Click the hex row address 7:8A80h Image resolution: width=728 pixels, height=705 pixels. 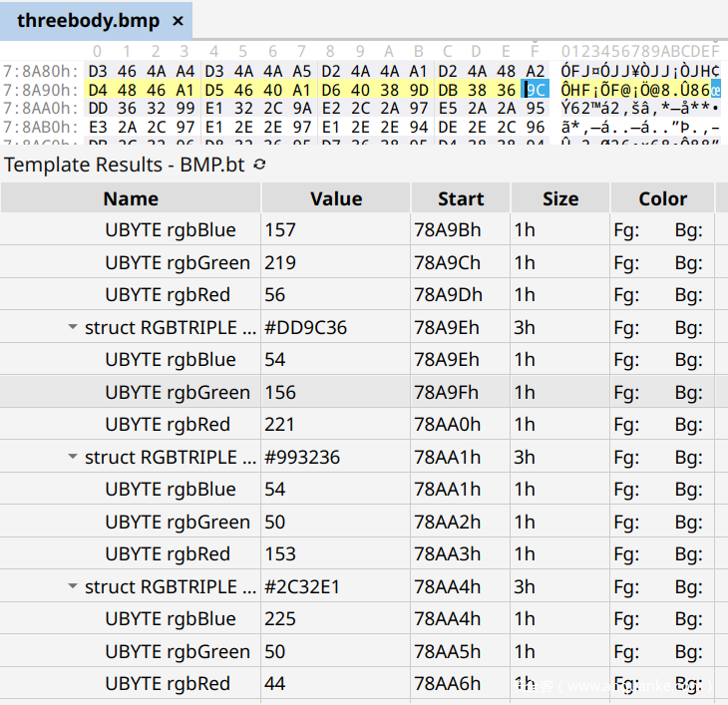(x=41, y=71)
